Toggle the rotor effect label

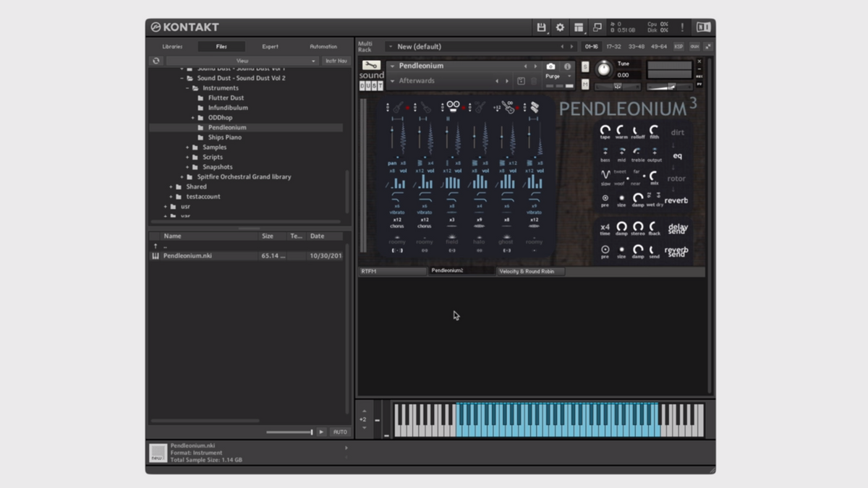[676, 179]
